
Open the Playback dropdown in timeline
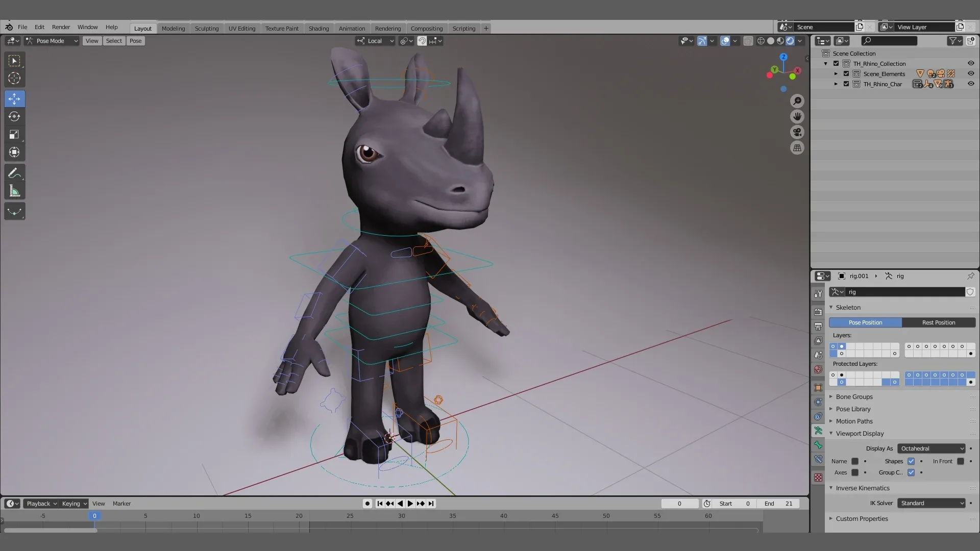(x=41, y=504)
